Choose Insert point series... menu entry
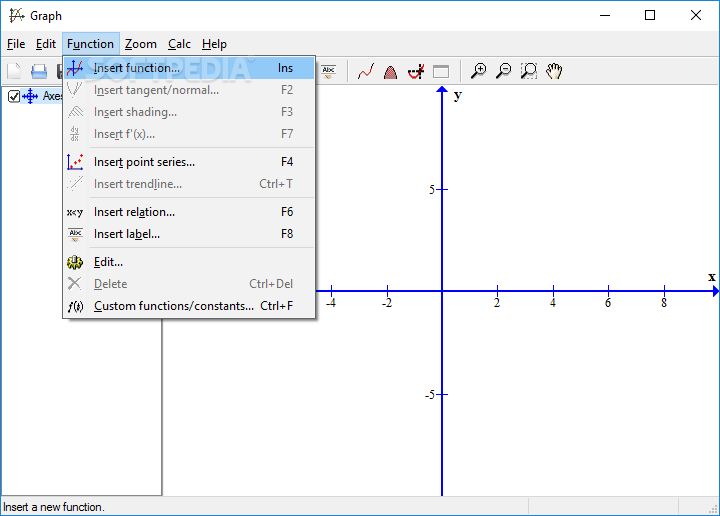720x516 pixels. pos(189,162)
